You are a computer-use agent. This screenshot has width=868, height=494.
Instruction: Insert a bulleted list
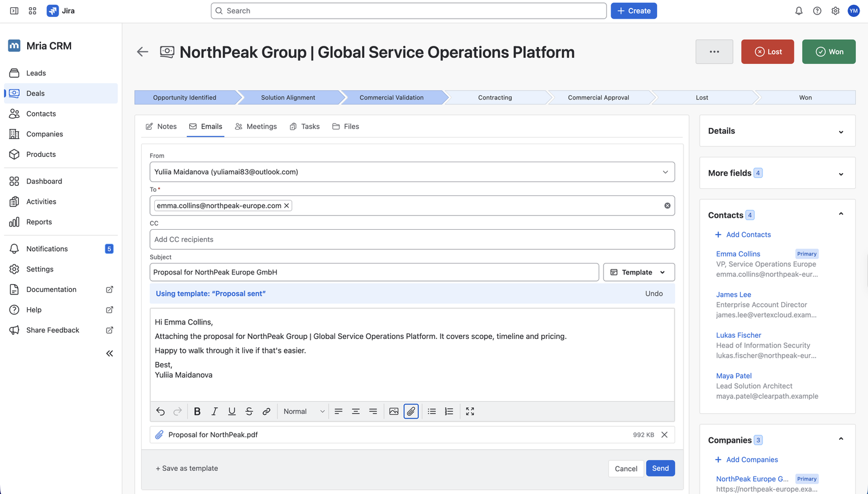[x=432, y=411]
